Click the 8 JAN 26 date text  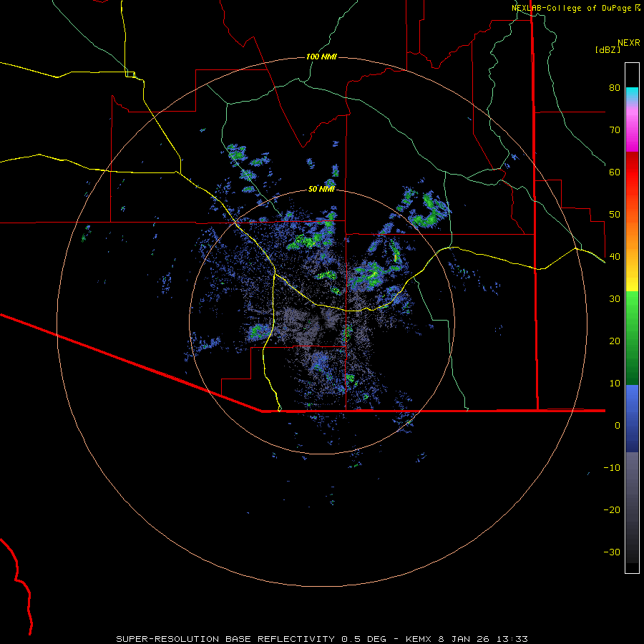click(464, 639)
